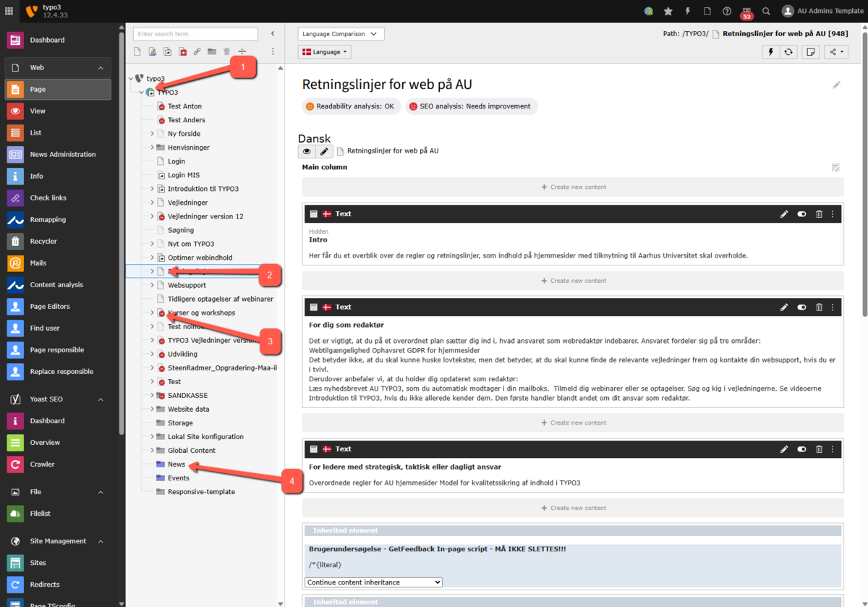
Task: Open the Check links module
Action: coord(58,198)
